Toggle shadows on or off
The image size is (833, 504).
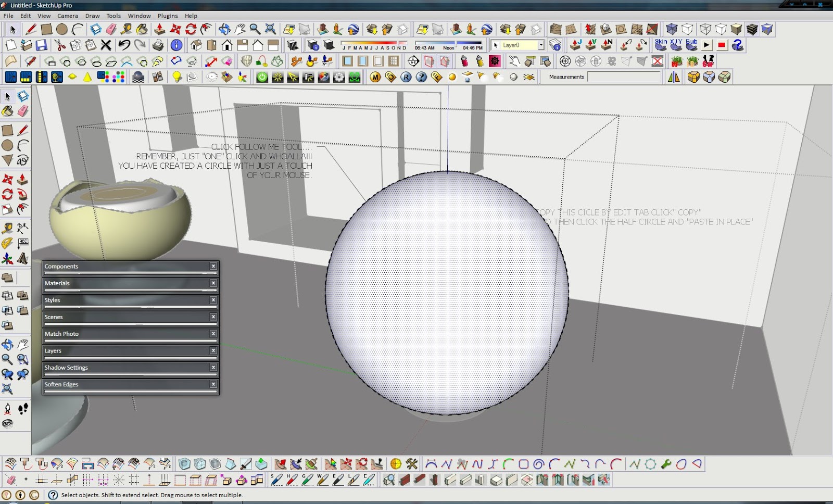(327, 45)
